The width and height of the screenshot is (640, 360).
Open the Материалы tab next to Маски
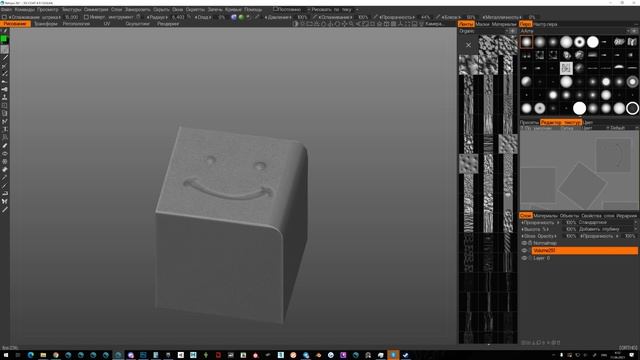[504, 24]
